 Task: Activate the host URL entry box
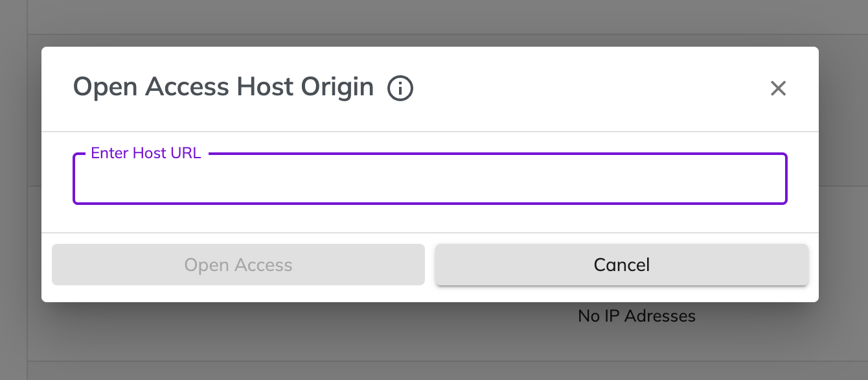pos(430,179)
